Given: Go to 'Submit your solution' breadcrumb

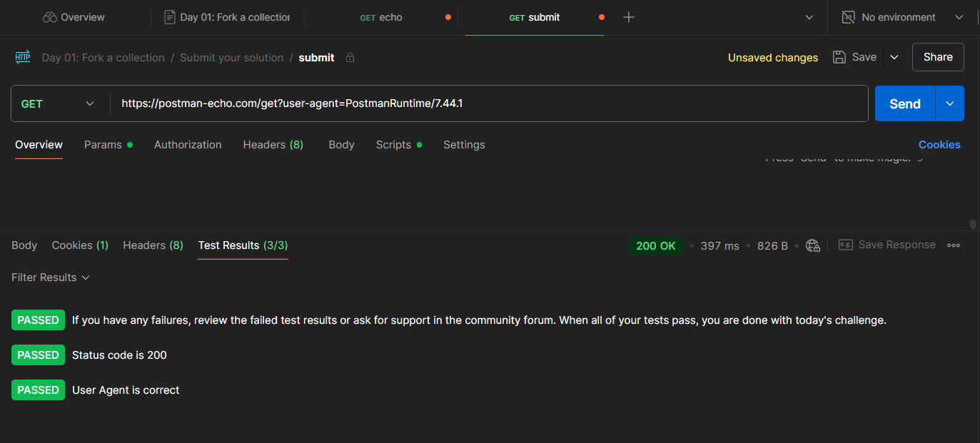Looking at the screenshot, I should tap(231, 58).
